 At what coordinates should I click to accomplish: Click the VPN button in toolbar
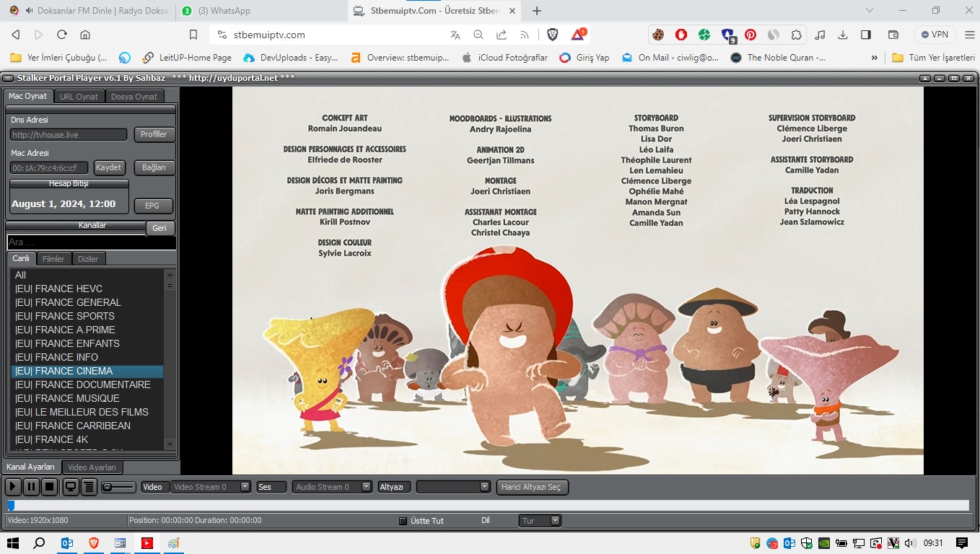pyautogui.click(x=935, y=35)
